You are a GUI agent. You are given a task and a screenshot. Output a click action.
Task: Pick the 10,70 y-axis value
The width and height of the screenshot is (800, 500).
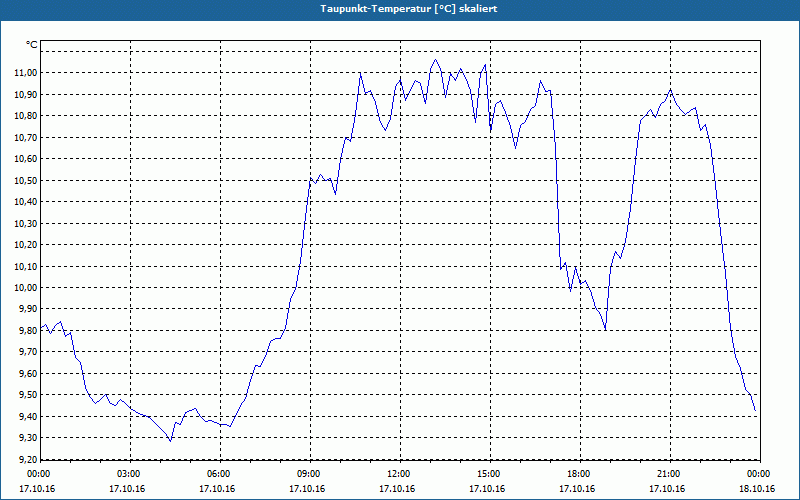27,137
